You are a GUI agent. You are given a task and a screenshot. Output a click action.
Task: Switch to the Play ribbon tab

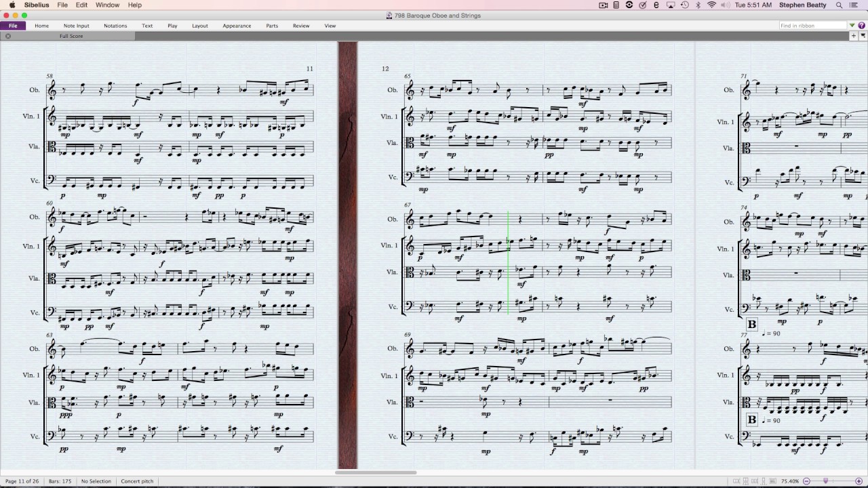tap(172, 26)
